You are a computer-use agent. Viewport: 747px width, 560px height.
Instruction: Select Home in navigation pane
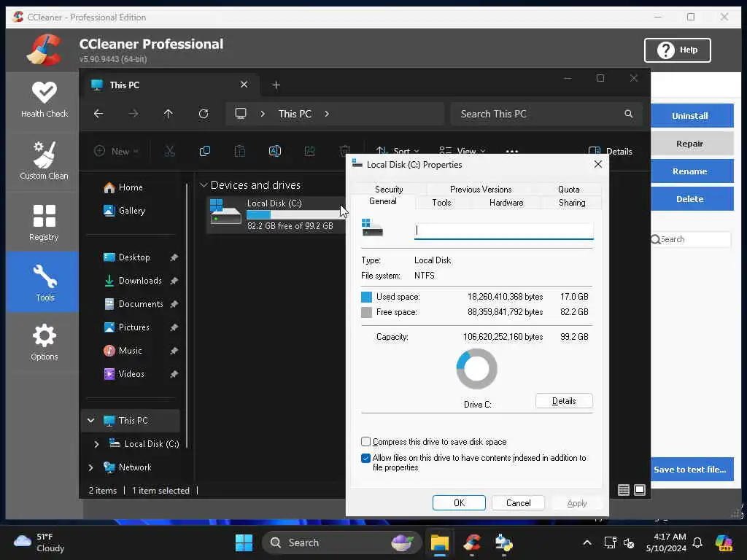coord(123,187)
